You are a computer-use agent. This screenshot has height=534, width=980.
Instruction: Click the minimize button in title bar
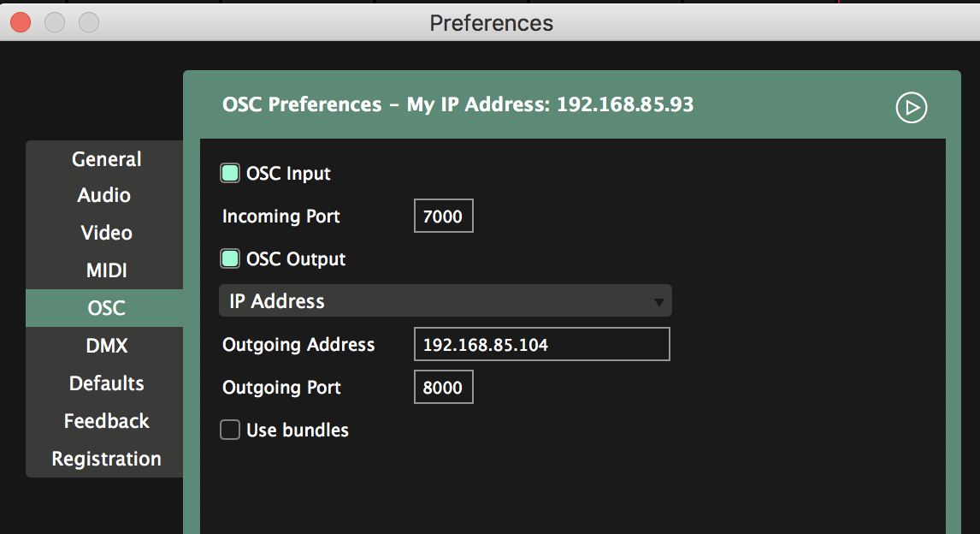[x=55, y=22]
